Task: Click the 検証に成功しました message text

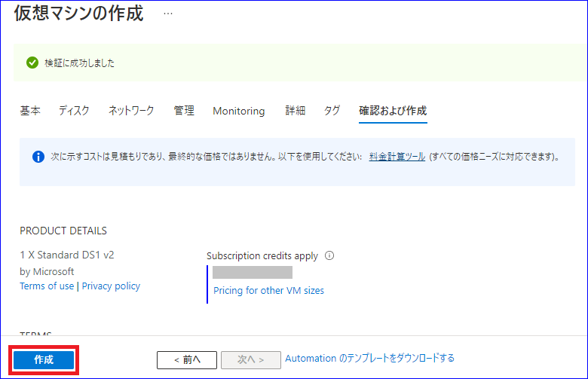Action: pos(79,63)
